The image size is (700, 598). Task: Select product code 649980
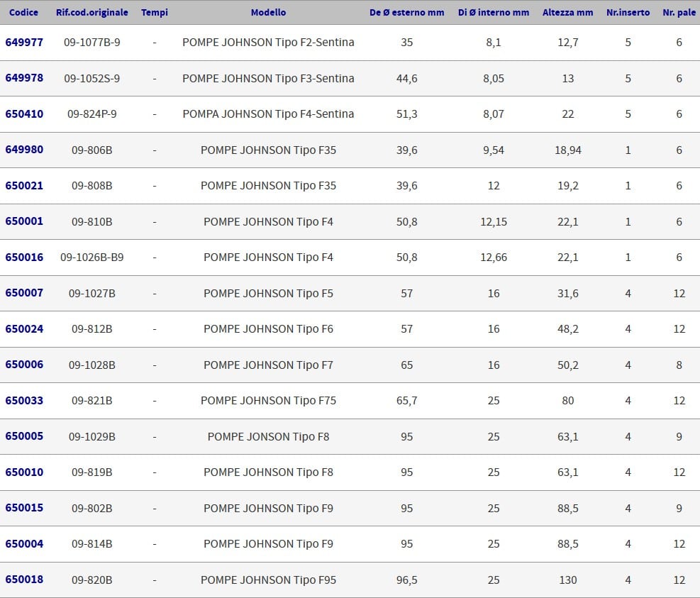coord(24,150)
